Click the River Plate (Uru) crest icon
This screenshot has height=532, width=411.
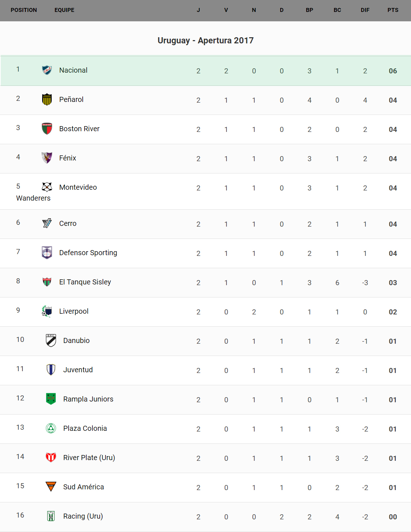(x=51, y=458)
